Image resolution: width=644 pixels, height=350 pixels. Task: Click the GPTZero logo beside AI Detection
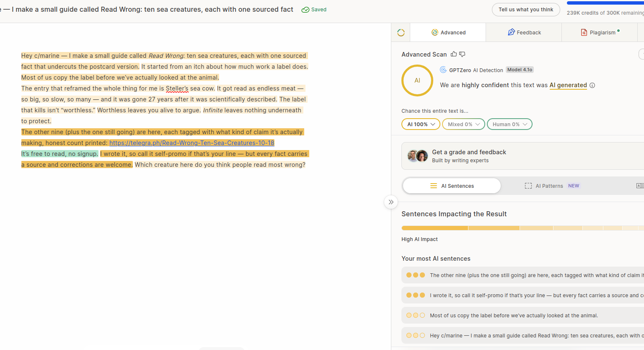click(443, 70)
